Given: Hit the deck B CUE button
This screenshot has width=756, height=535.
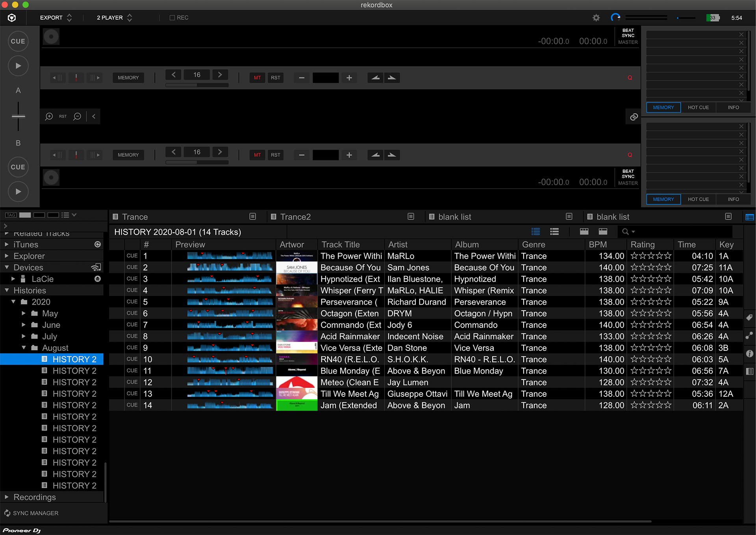Looking at the screenshot, I should coord(18,167).
